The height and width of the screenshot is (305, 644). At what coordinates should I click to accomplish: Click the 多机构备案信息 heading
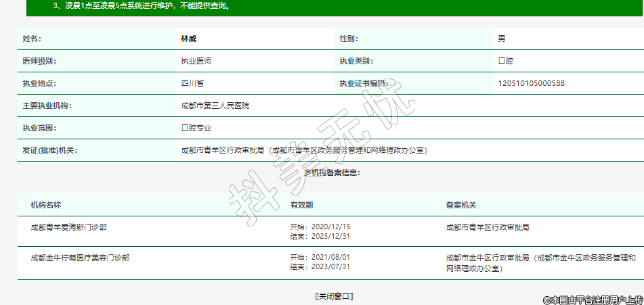click(331, 172)
